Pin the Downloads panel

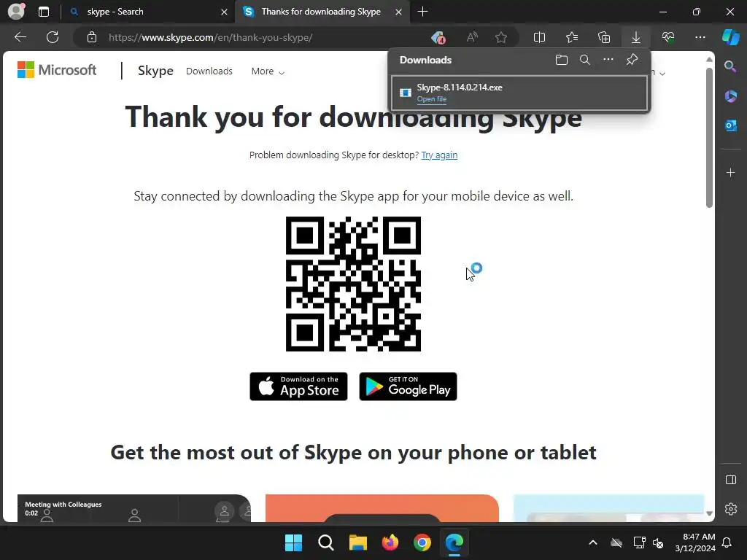point(632,60)
